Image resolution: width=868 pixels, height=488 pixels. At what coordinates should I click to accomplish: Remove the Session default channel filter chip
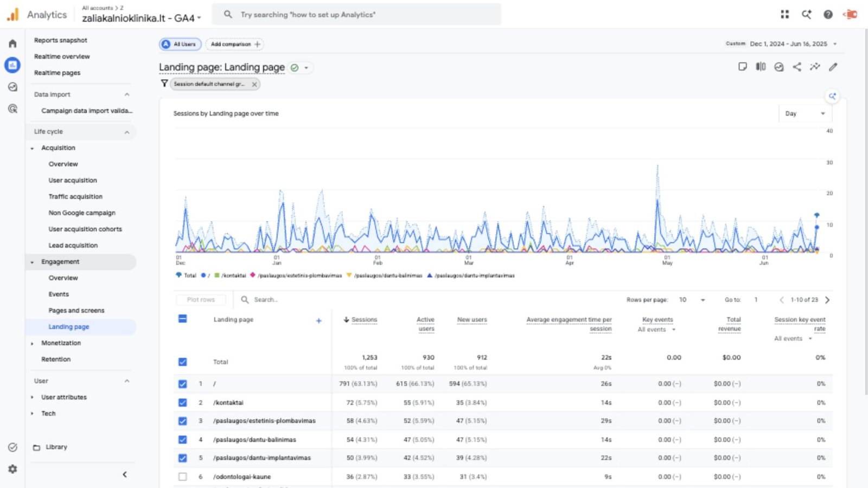click(x=254, y=84)
